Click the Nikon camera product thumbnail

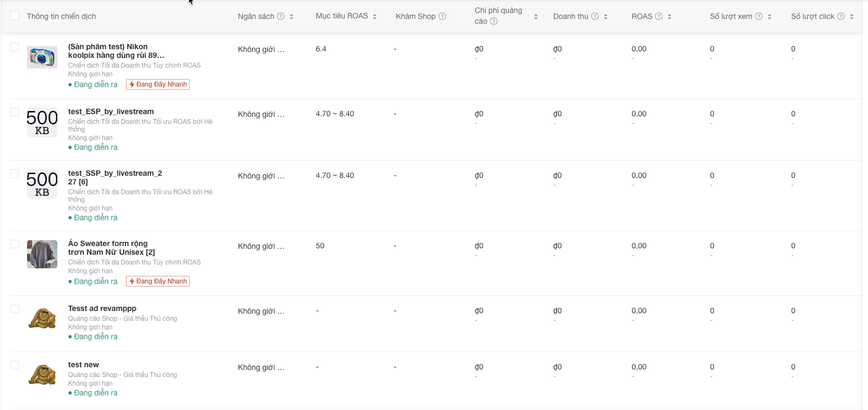[x=42, y=57]
